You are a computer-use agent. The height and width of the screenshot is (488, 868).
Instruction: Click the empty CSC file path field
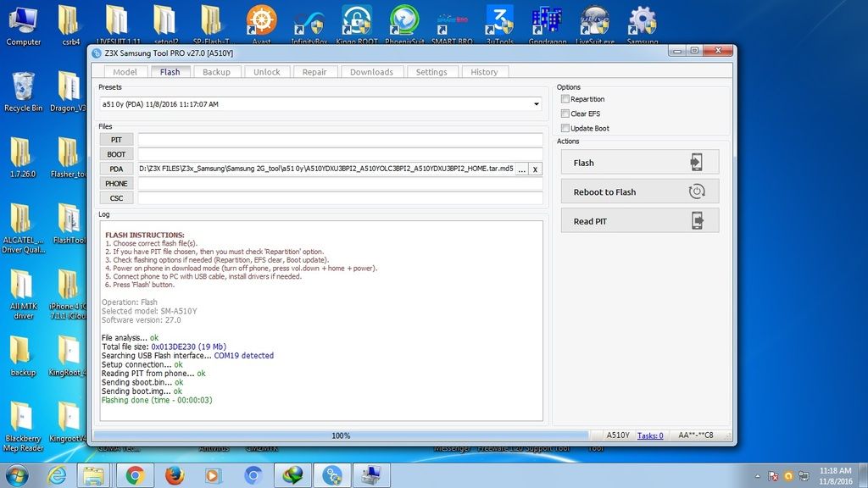pyautogui.click(x=340, y=197)
